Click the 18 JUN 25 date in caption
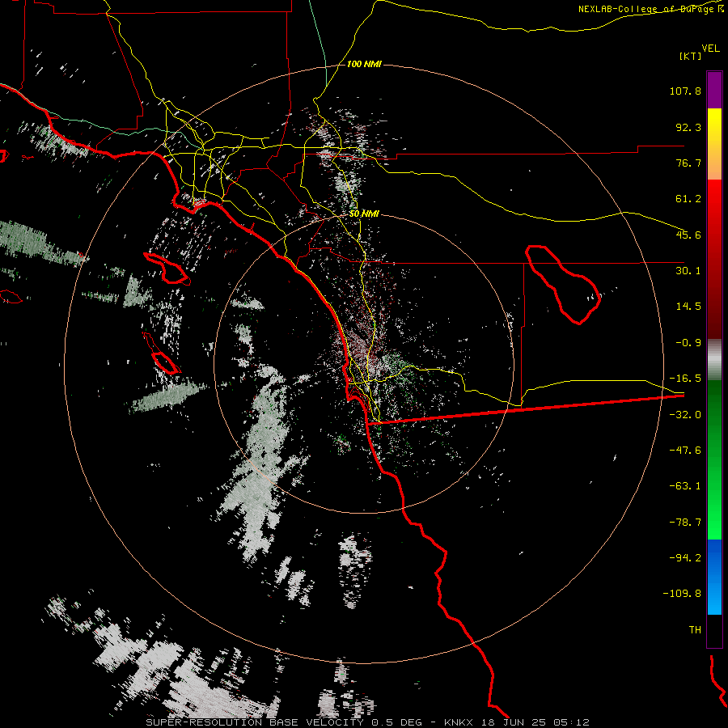Screen dimensions: 728x728 pyautogui.click(x=512, y=722)
